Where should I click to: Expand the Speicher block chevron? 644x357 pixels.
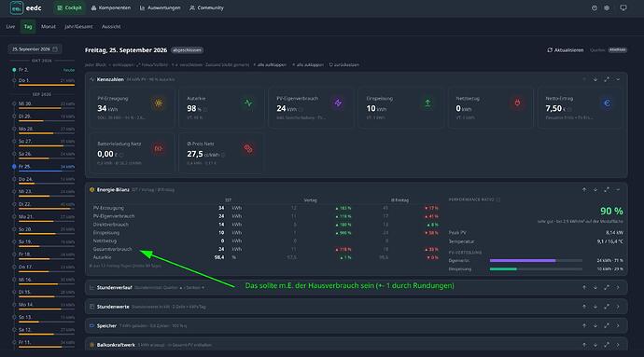[x=618, y=325]
